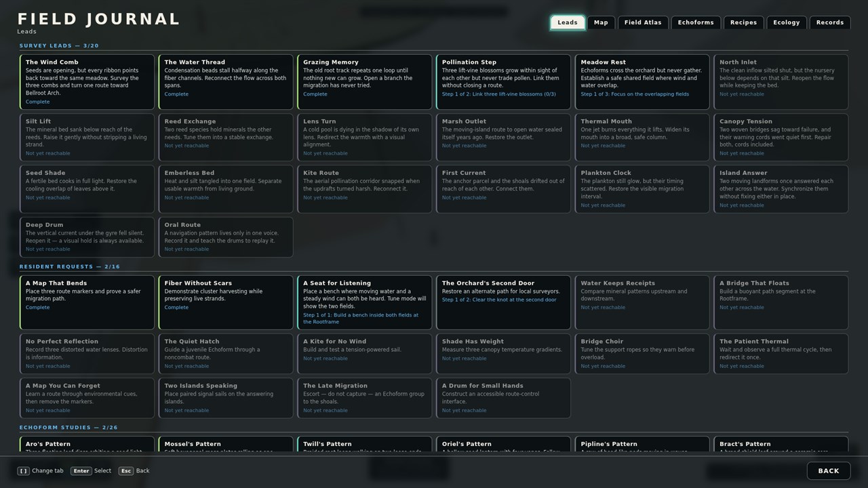The width and height of the screenshot is (868, 488).
Task: Open Pipline's Pattern echoform study
Action: pos(642,445)
